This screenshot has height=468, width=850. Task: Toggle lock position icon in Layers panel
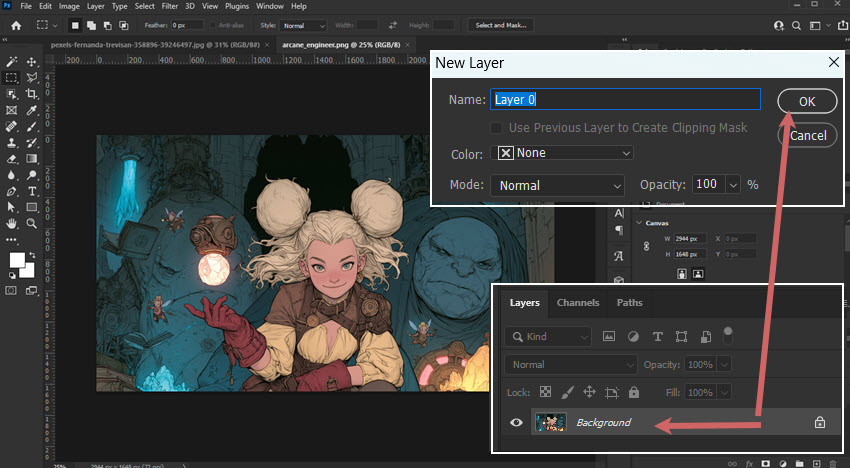[589, 392]
